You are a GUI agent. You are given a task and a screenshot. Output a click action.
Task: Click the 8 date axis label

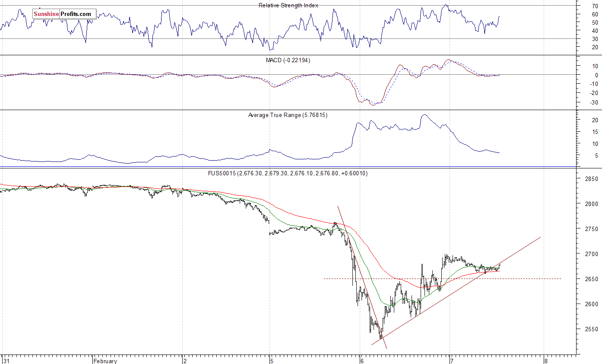coord(546,361)
